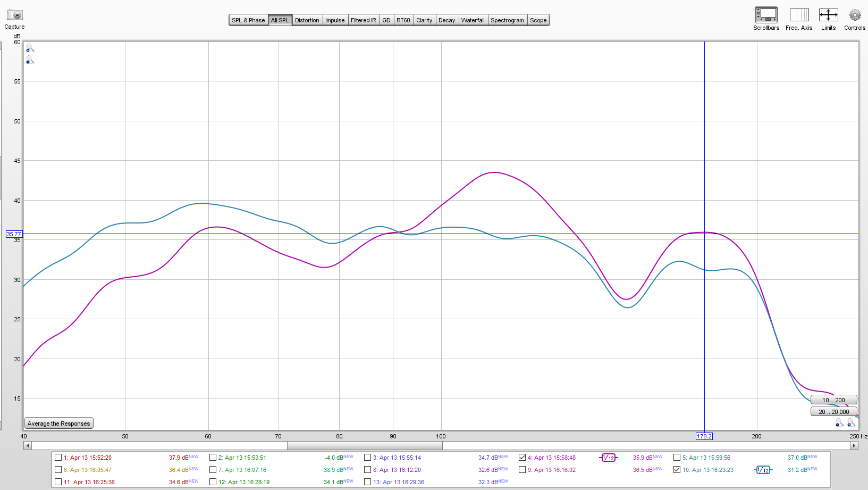
Task: Open the Impulse tab
Action: click(335, 20)
